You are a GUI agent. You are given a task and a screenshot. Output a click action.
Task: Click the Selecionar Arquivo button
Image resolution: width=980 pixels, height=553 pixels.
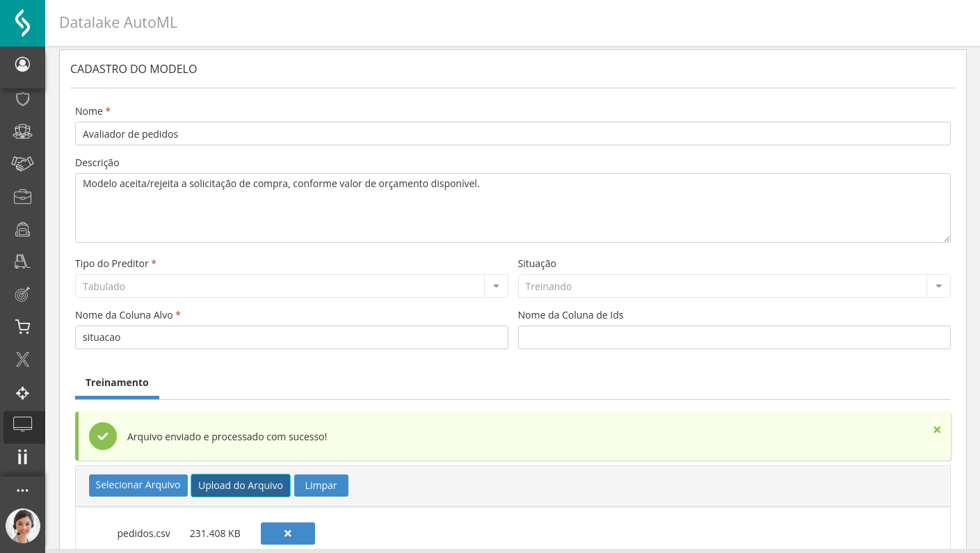click(x=138, y=485)
